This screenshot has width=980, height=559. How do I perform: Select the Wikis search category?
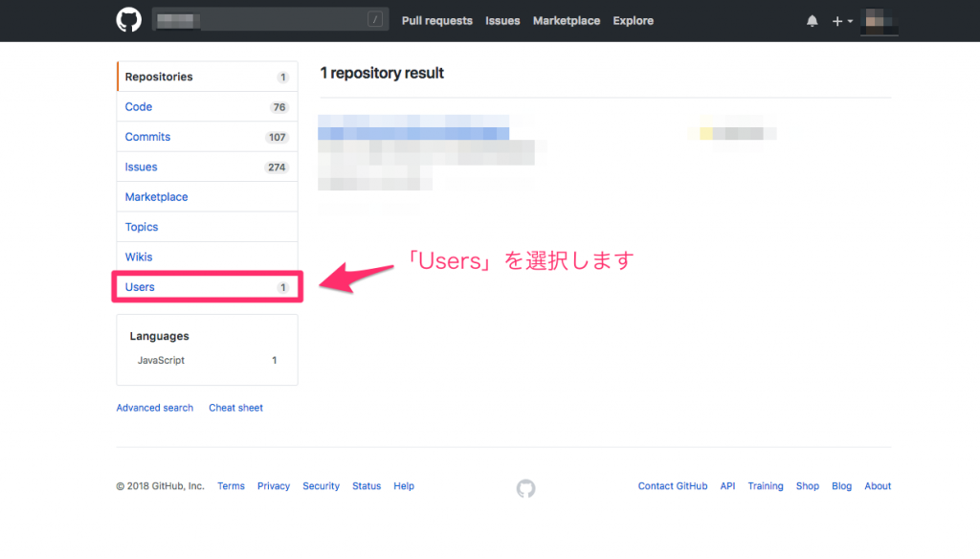click(x=138, y=257)
